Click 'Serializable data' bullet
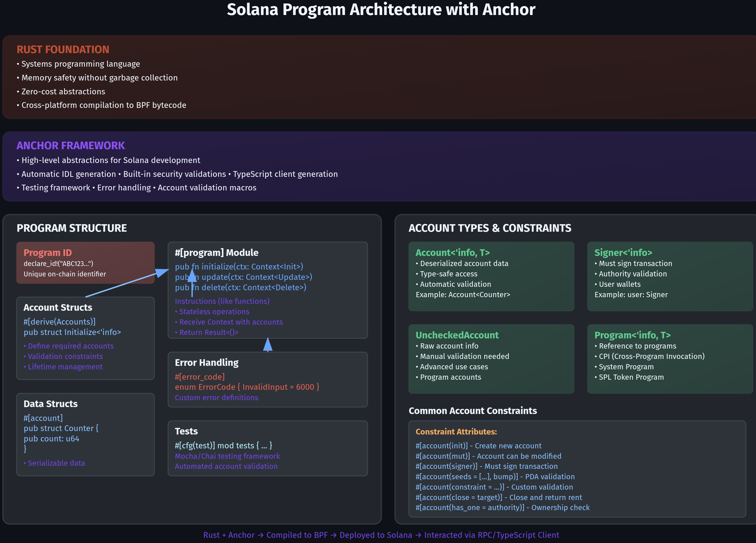Image resolution: width=756 pixels, height=543 pixels. [x=54, y=463]
